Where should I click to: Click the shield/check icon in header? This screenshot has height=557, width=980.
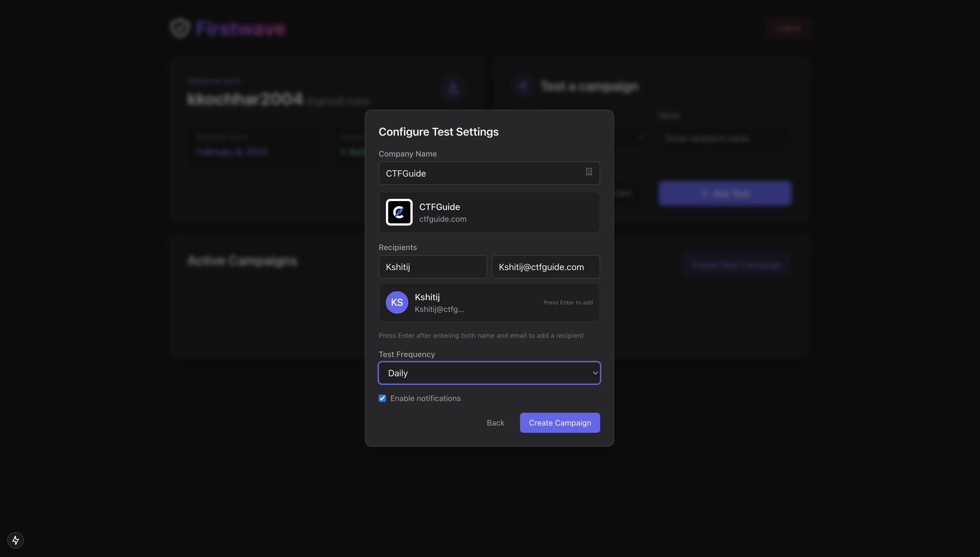pos(179,28)
